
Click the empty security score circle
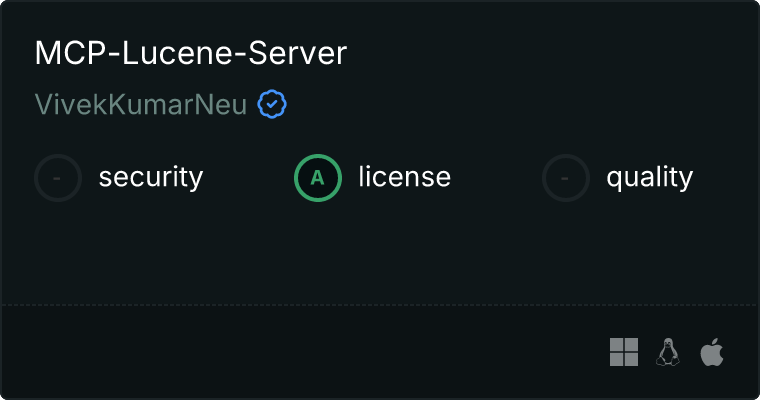(x=58, y=178)
